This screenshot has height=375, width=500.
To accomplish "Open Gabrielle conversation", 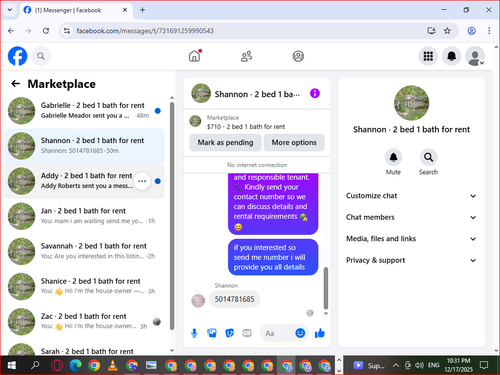I will pos(84,111).
